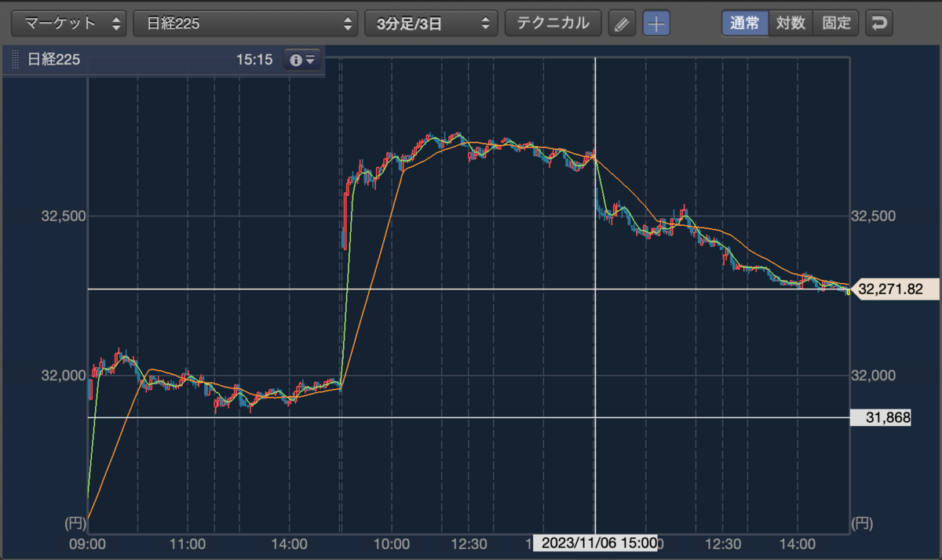Open the info dropdown beside 15:15
Image resolution: width=942 pixels, height=560 pixels.
tap(302, 60)
